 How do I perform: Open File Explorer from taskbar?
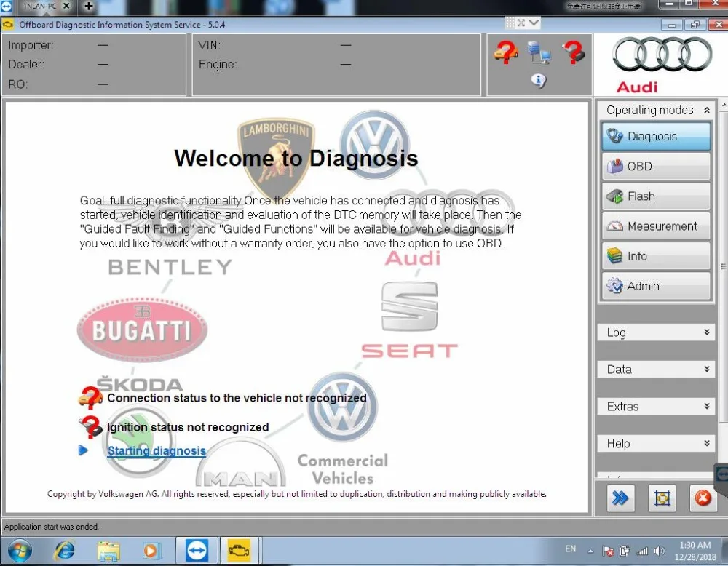[108, 551]
